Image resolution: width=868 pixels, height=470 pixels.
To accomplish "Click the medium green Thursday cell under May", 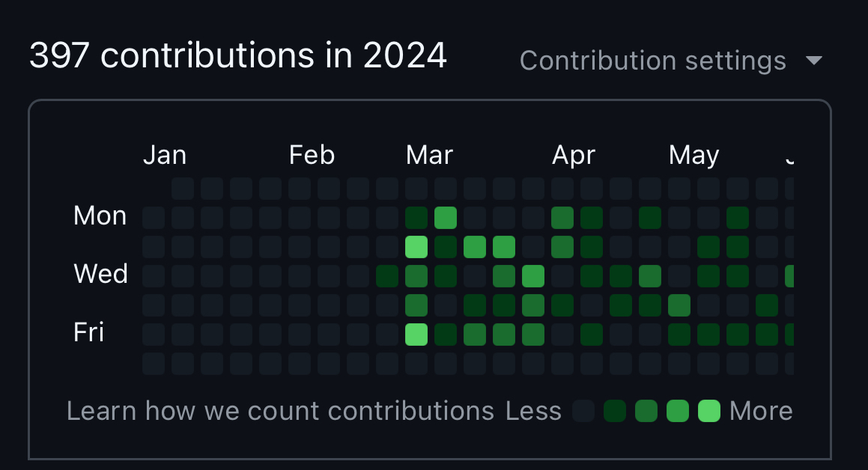I will coord(679,305).
